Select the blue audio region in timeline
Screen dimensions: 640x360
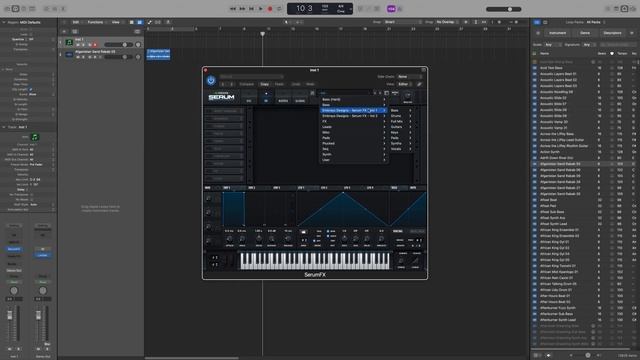pos(158,54)
